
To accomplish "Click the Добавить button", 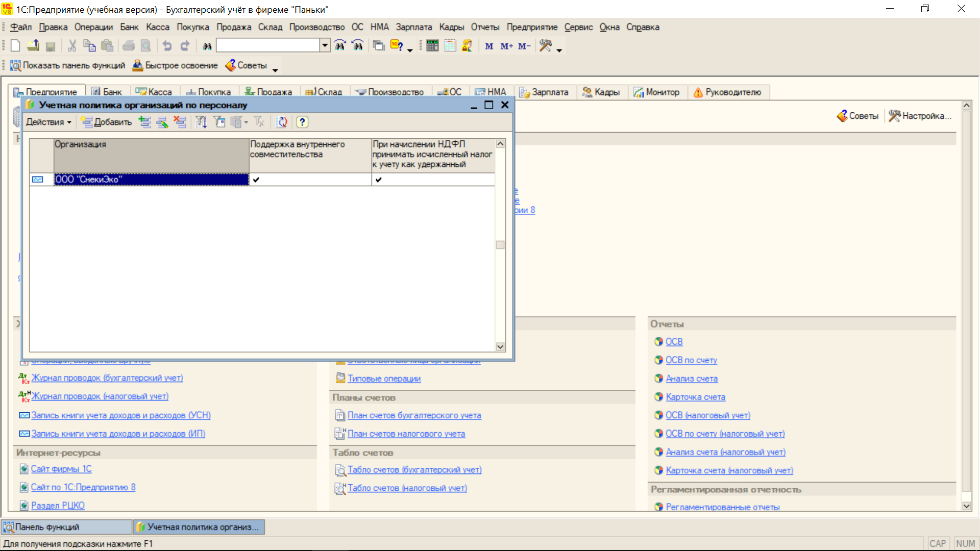I will pos(107,122).
